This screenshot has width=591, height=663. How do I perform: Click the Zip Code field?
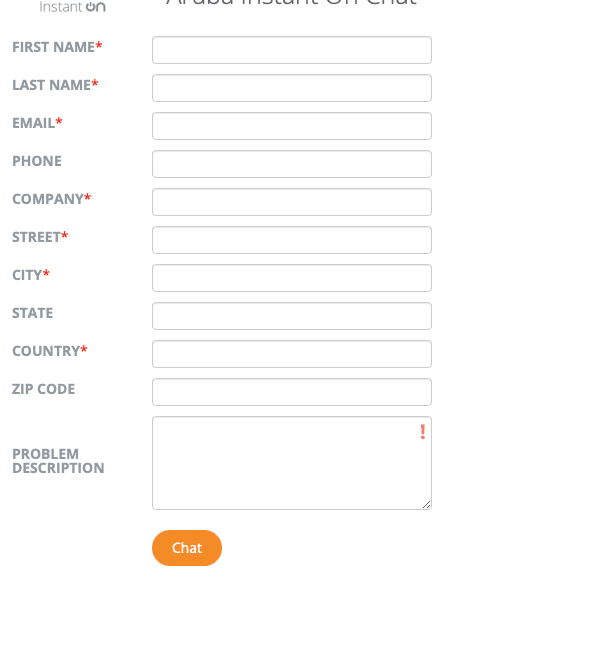pyautogui.click(x=292, y=392)
